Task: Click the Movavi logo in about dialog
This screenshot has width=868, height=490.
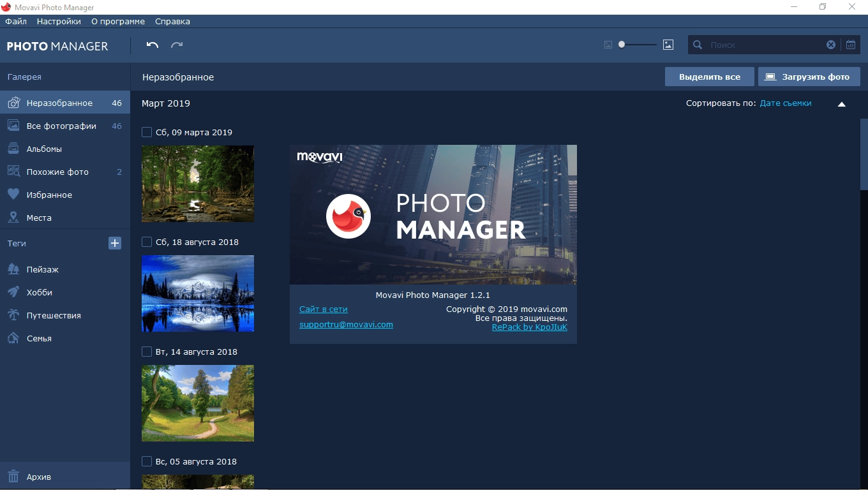Action: (x=320, y=157)
